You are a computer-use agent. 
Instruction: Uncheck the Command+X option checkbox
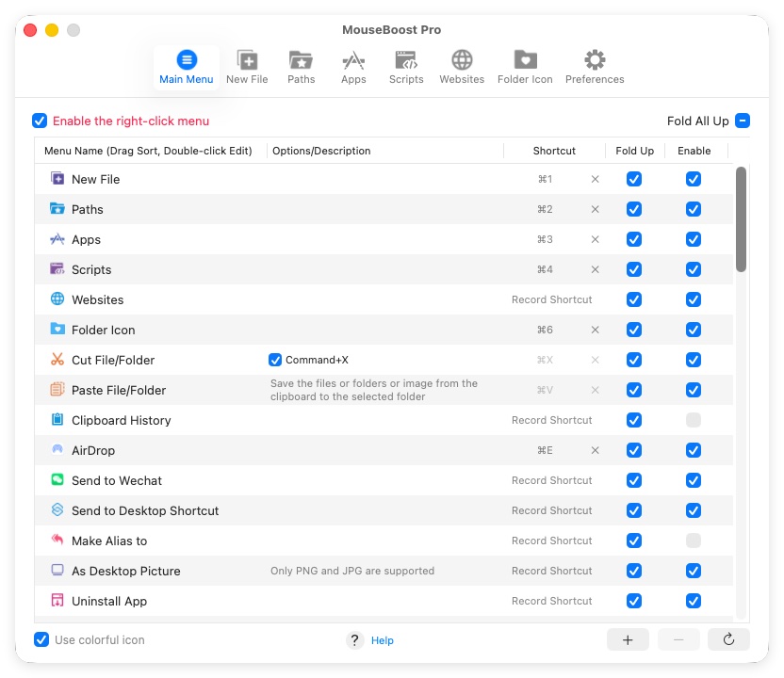tap(275, 360)
